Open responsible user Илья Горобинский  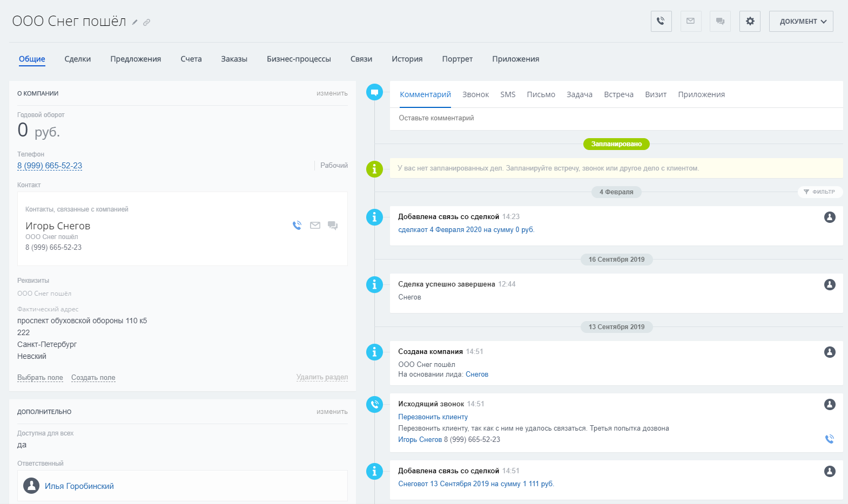pos(79,486)
